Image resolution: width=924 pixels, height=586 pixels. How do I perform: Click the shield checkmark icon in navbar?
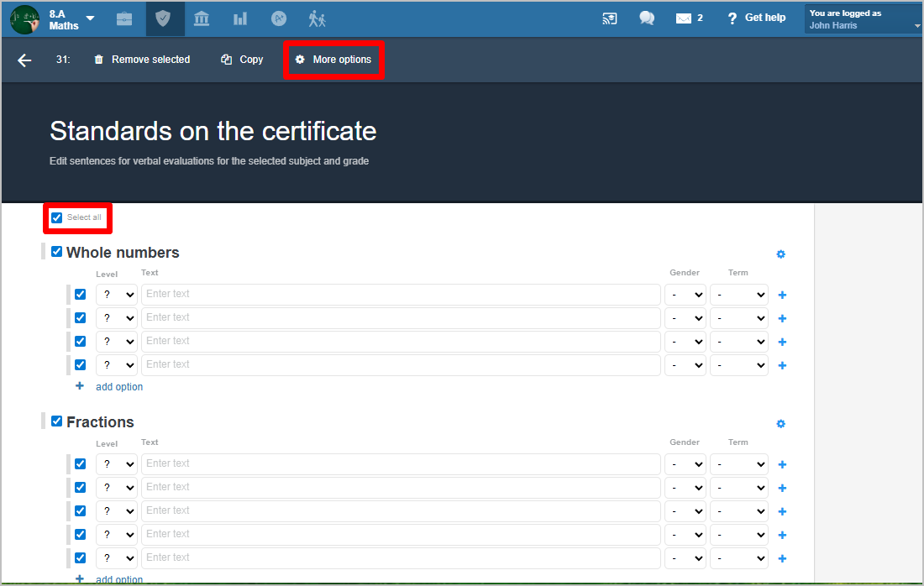point(165,18)
